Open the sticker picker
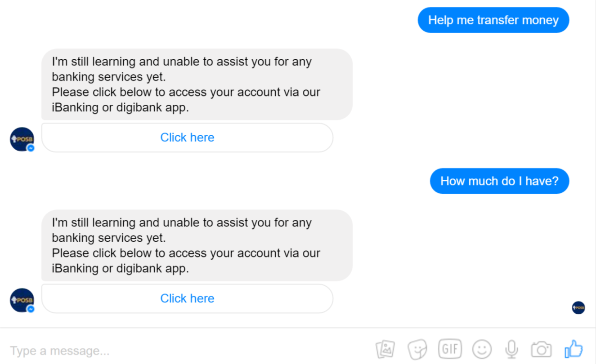 [x=417, y=349]
